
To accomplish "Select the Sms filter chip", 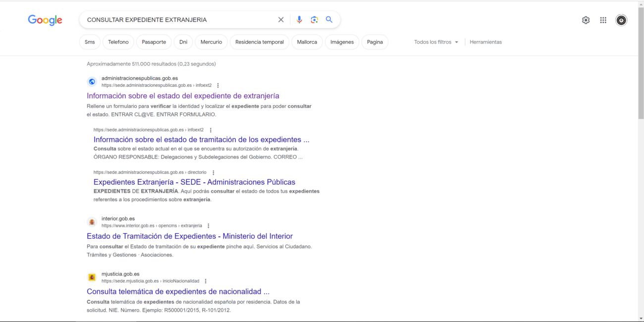I will click(x=90, y=42).
